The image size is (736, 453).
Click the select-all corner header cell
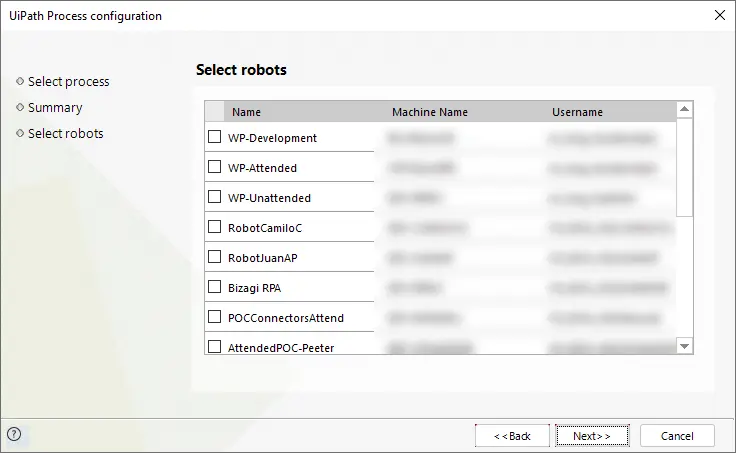pyautogui.click(x=215, y=112)
